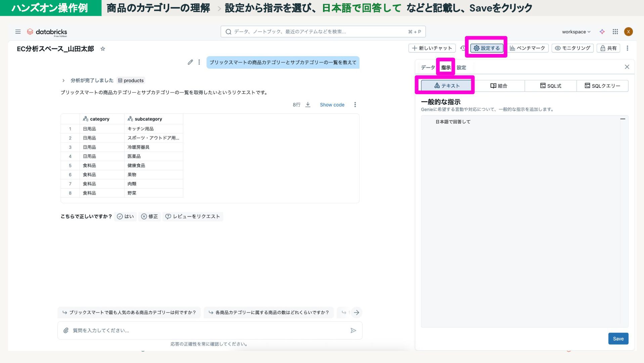Click the EC分析スペース_山田太郎 title

pos(55,49)
